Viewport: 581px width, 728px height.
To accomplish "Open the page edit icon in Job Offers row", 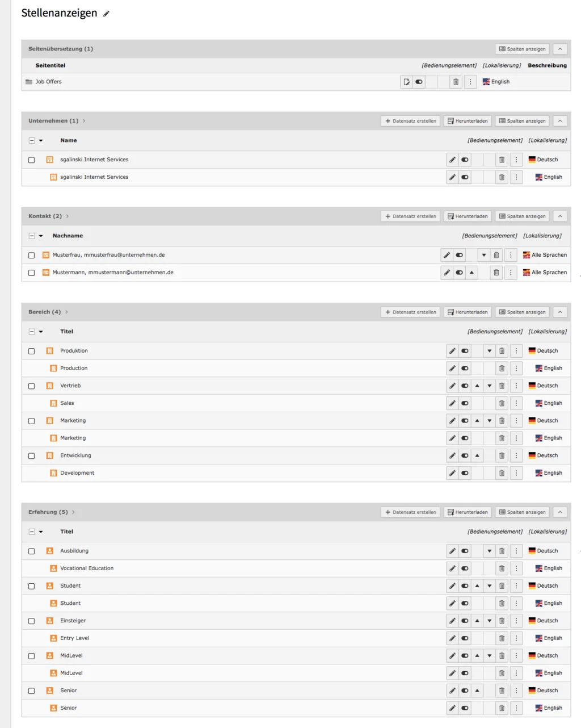I will (406, 81).
